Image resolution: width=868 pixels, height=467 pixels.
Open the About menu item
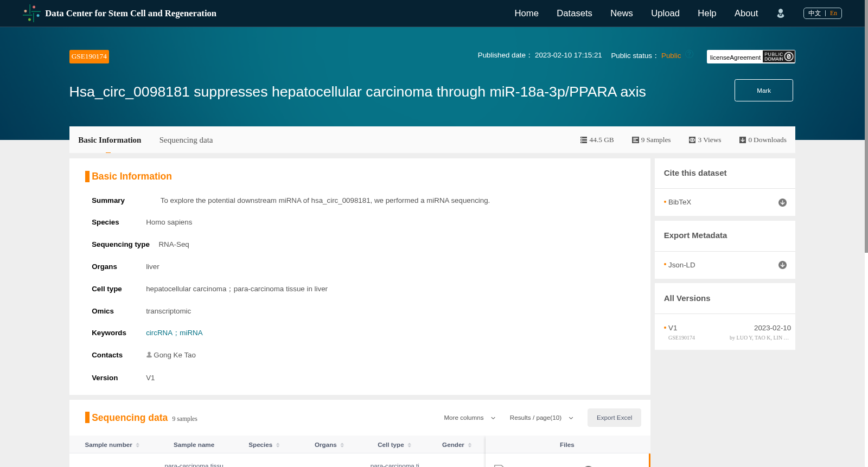(x=746, y=14)
